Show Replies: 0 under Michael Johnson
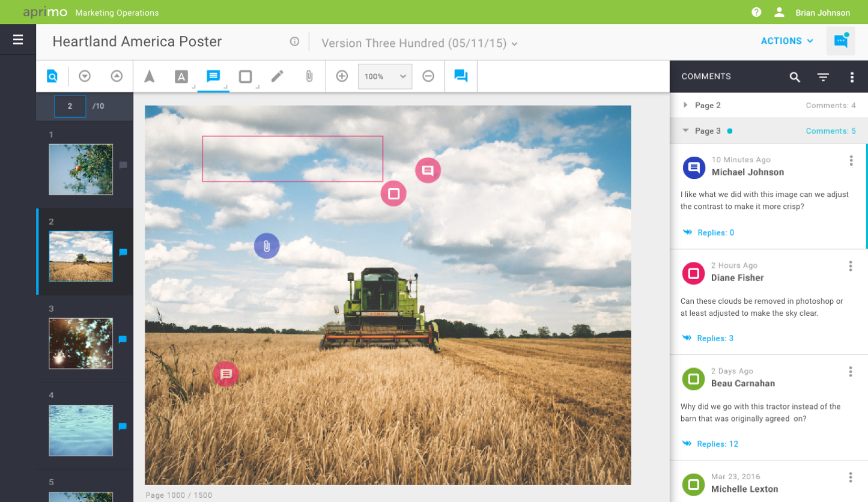Viewport: 868px width, 502px height. click(709, 232)
